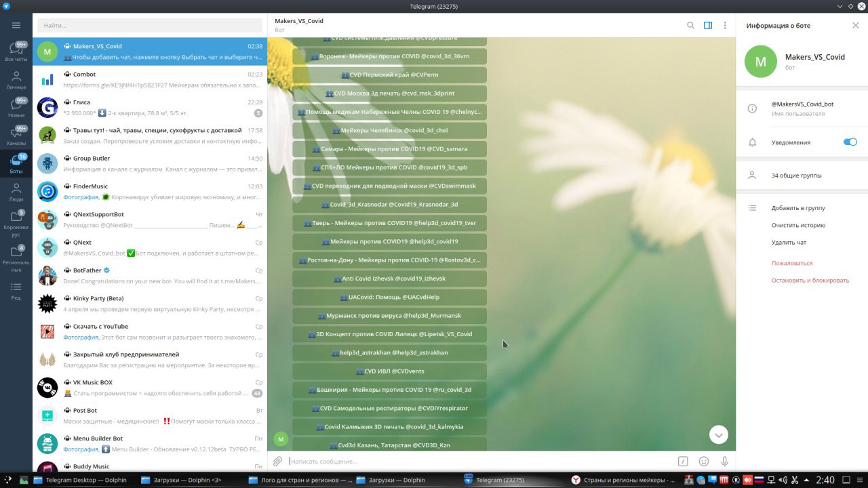Click 'Очистить историю'

[x=798, y=225]
